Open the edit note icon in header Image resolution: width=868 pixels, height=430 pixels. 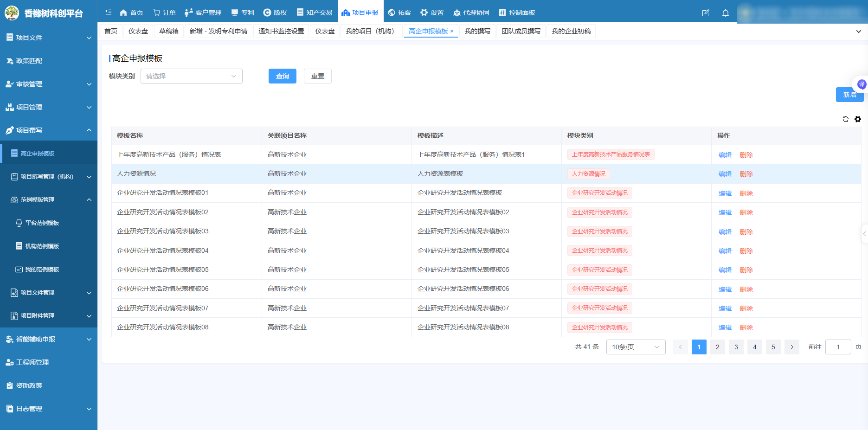coord(706,13)
